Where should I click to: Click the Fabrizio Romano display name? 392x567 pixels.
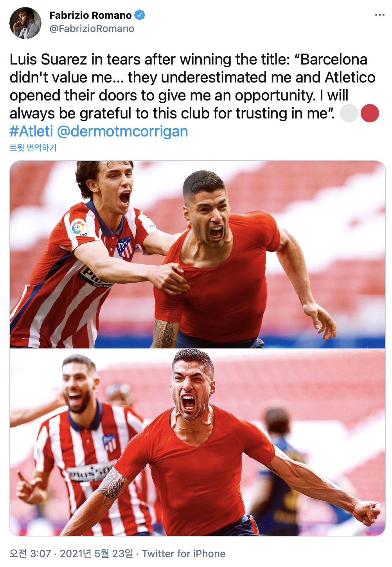tap(90, 15)
